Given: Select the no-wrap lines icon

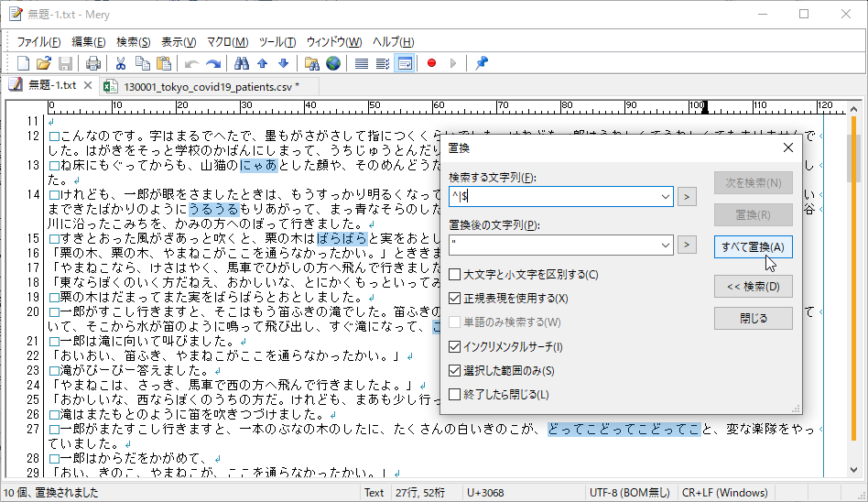Looking at the screenshot, I should [x=362, y=63].
